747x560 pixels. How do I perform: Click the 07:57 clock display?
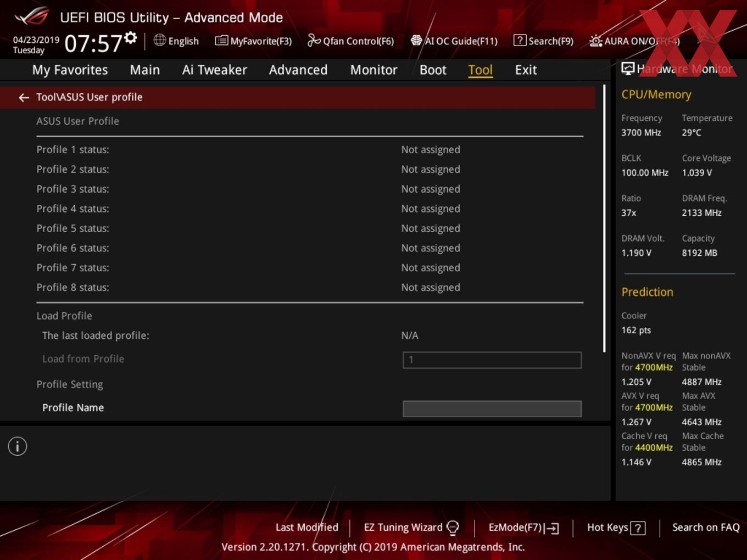tap(93, 43)
